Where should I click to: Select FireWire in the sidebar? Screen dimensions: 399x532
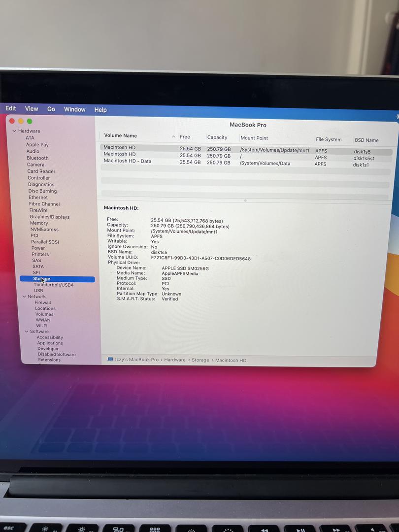coord(38,210)
